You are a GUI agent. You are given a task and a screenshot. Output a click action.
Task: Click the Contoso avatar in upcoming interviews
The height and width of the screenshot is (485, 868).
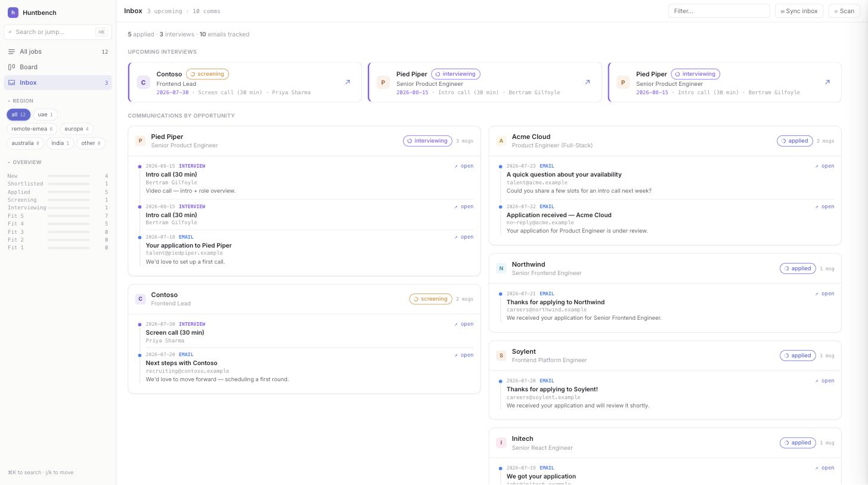click(143, 82)
